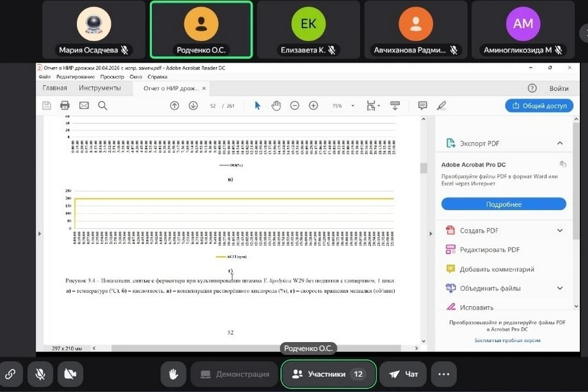Image resolution: width=588 pixels, height=392 pixels.
Task: Open the Редактирование menu
Action: 75,76
